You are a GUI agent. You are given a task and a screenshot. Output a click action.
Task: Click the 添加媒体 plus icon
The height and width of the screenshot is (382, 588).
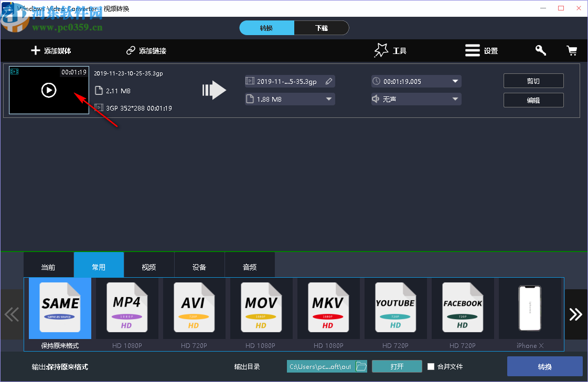coord(35,50)
